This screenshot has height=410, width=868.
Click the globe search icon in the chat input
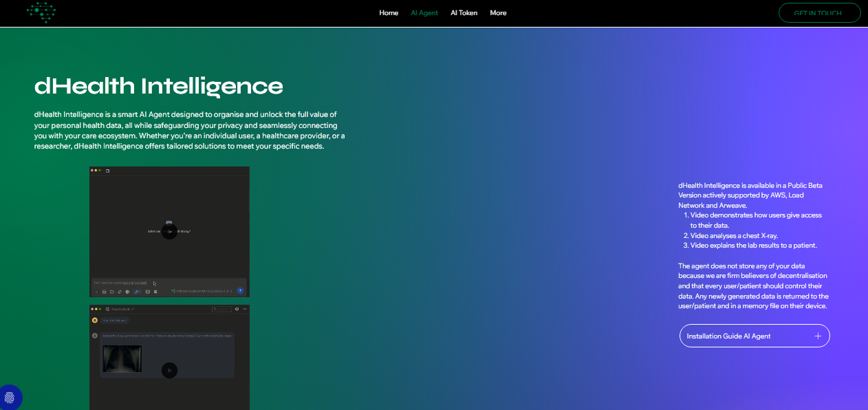(x=127, y=291)
